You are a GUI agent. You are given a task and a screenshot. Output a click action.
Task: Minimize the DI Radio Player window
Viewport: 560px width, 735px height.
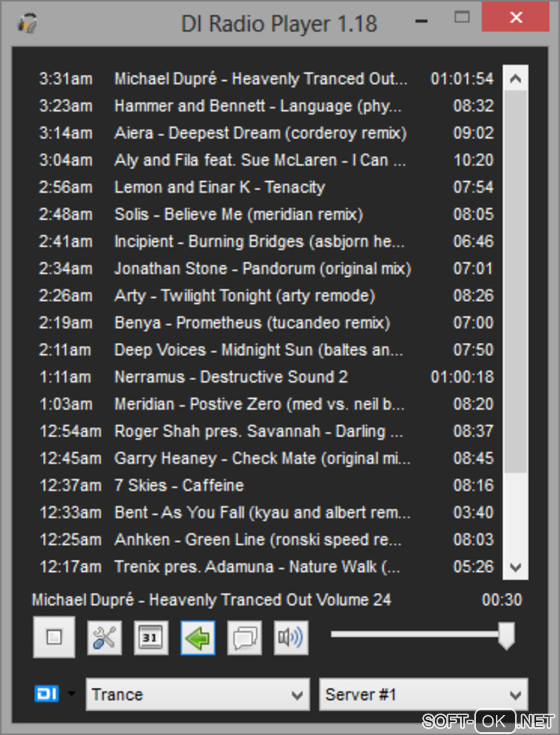point(422,22)
